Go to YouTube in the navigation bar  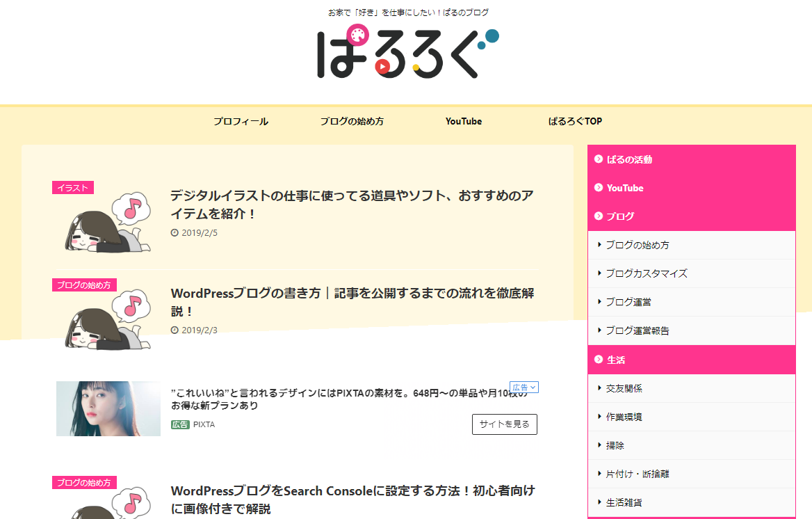point(464,121)
